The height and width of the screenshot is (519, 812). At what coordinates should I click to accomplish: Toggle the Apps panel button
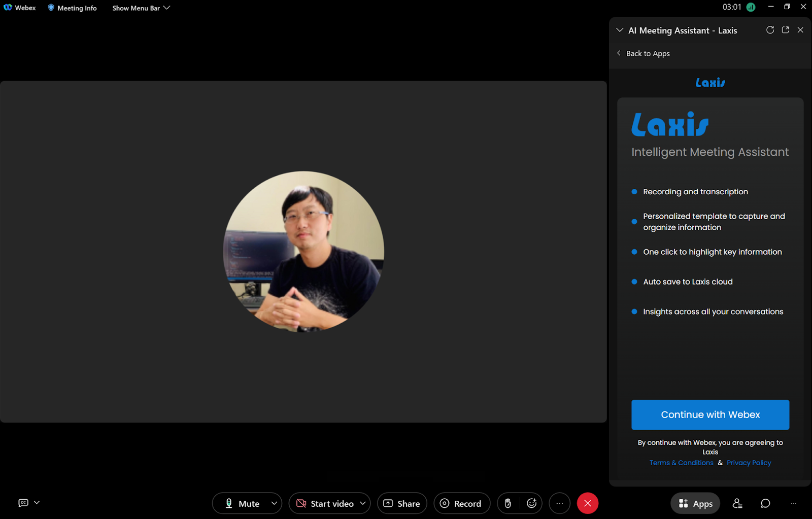[x=695, y=503]
